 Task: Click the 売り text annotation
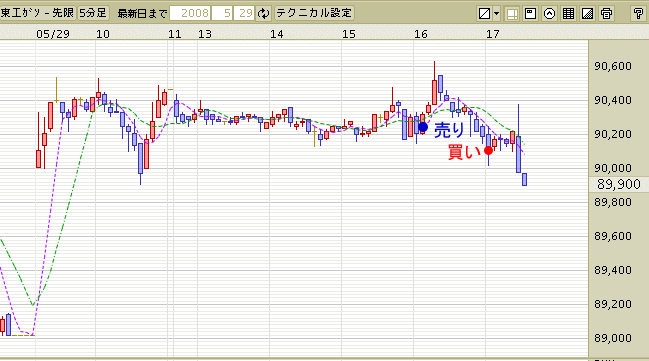(449, 130)
